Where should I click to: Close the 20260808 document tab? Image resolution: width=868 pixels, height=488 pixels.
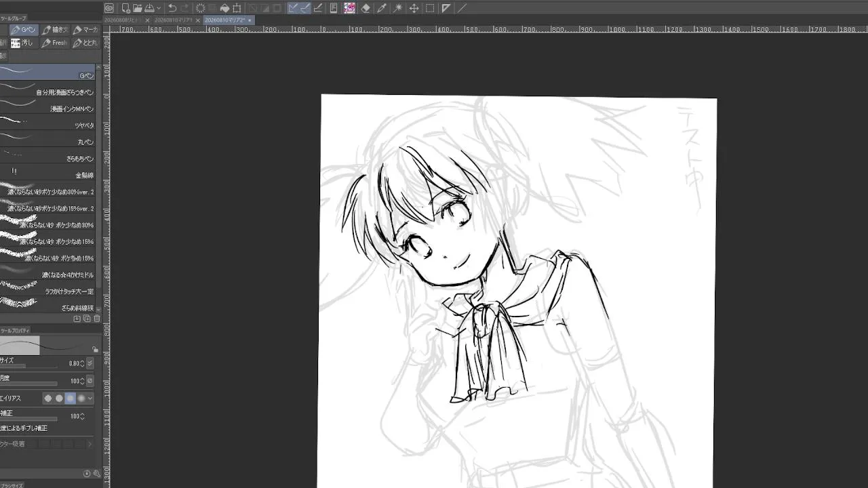pos(147,20)
